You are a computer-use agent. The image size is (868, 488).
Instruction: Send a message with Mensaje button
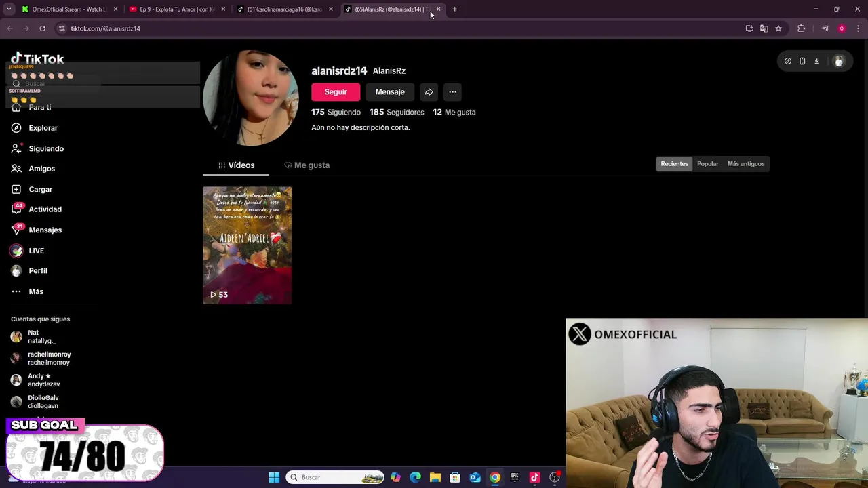[x=390, y=92]
